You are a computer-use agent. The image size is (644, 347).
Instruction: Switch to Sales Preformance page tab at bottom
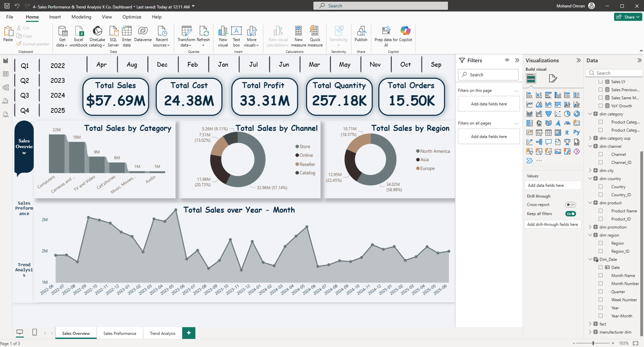120,333
